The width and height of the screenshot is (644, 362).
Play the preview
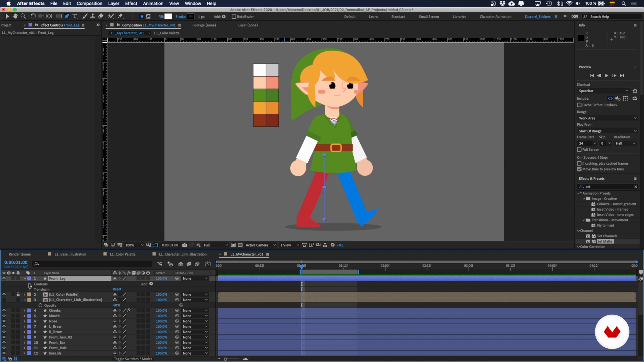coord(607,76)
